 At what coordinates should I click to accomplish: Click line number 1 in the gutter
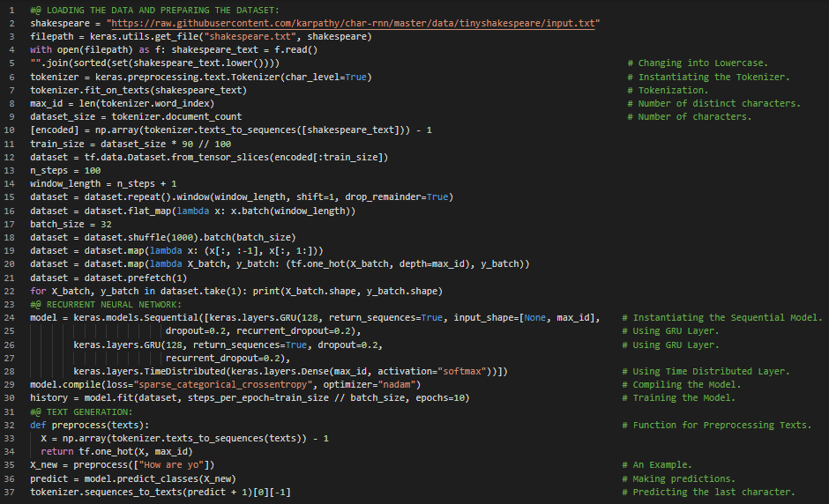pos(11,8)
